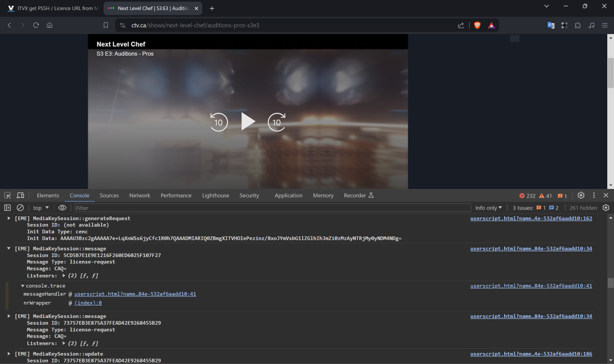614x364 pixels.
Task: Bookmark this page
Action: [106, 25]
